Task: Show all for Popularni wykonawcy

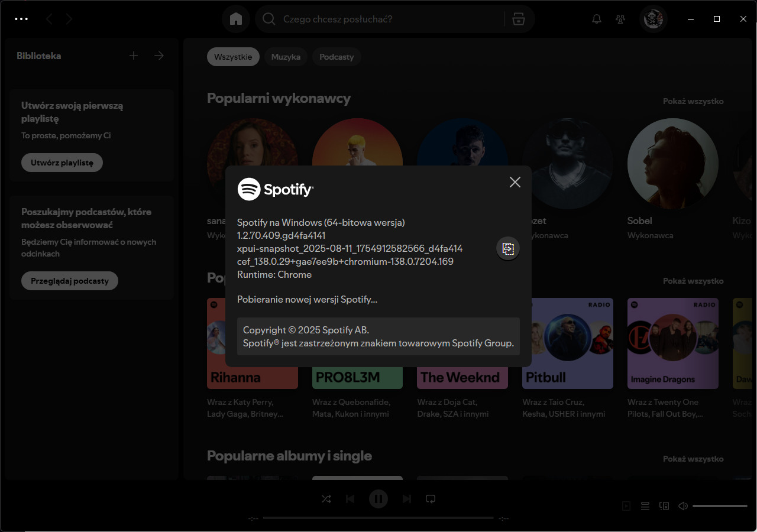Action: click(x=693, y=101)
